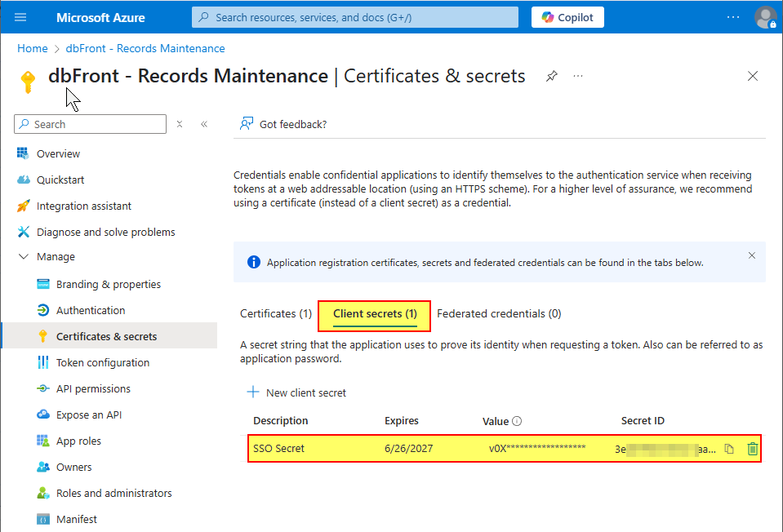Click the Secret ID column header

click(643, 421)
